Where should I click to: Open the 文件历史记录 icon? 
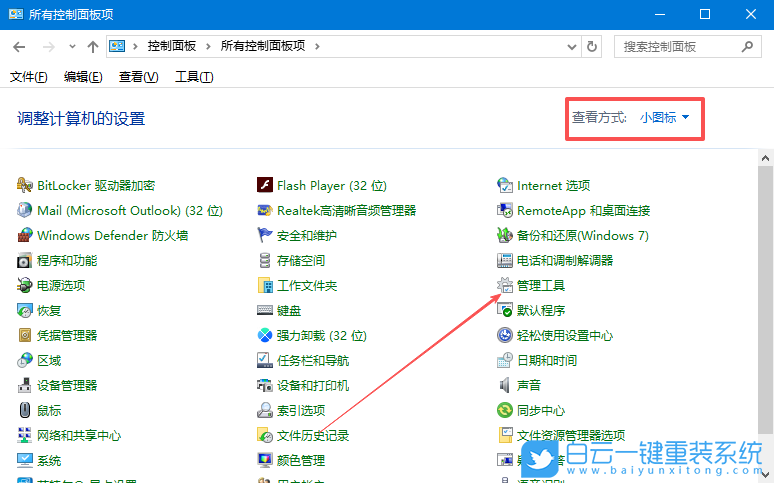pyautogui.click(x=265, y=435)
